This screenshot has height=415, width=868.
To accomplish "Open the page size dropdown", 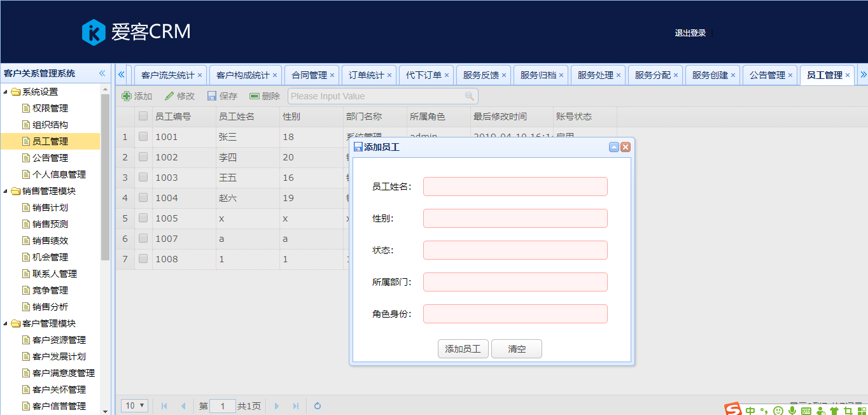I will click(136, 405).
